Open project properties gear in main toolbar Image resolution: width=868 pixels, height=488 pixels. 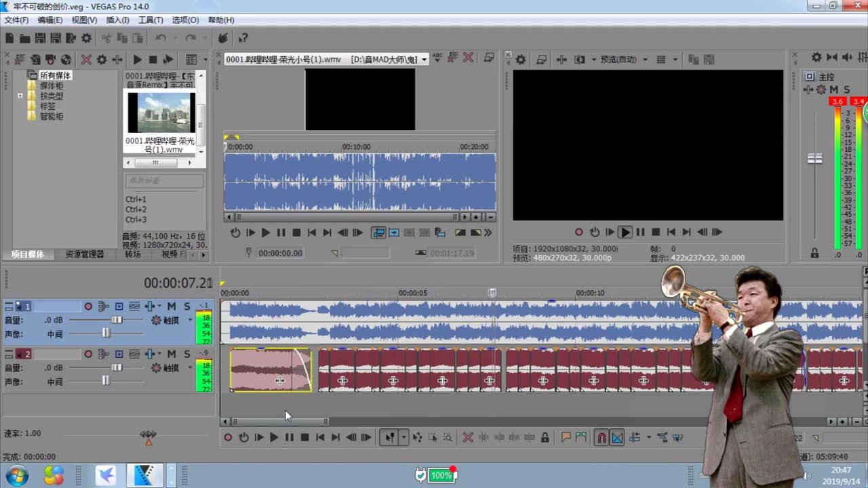tap(86, 39)
